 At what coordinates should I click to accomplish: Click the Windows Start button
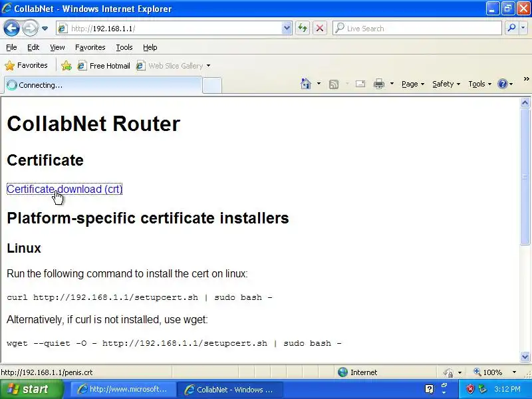pyautogui.click(x=31, y=389)
